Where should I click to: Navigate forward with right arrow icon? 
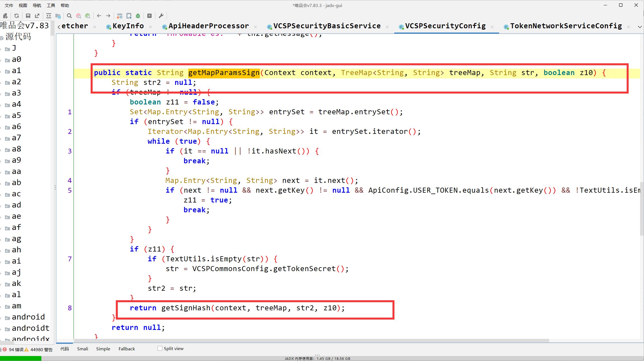coord(108,16)
